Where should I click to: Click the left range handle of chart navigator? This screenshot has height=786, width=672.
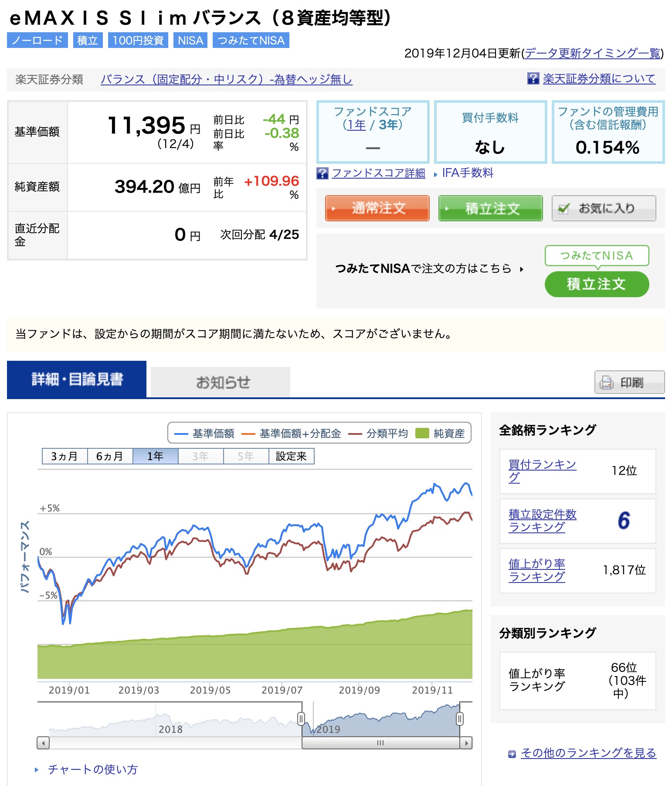pos(301,718)
